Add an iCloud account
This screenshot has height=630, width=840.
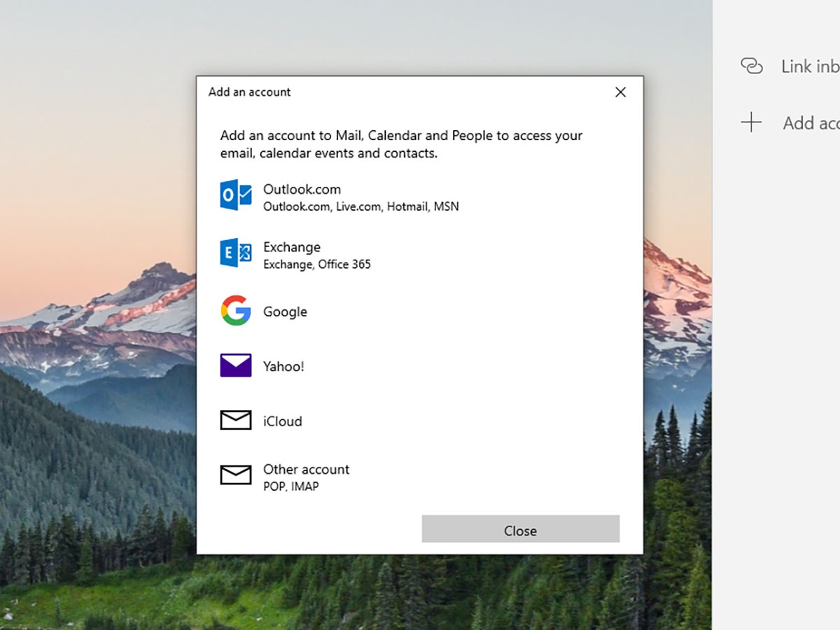click(283, 421)
